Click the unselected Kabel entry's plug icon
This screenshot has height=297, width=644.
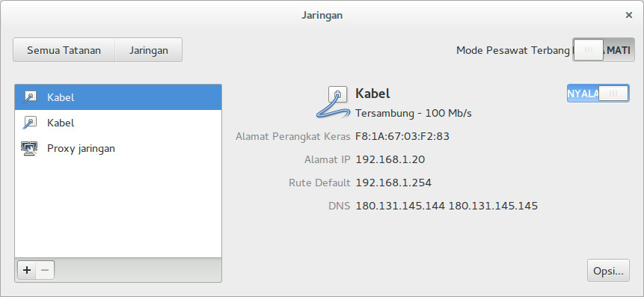pyautogui.click(x=30, y=123)
